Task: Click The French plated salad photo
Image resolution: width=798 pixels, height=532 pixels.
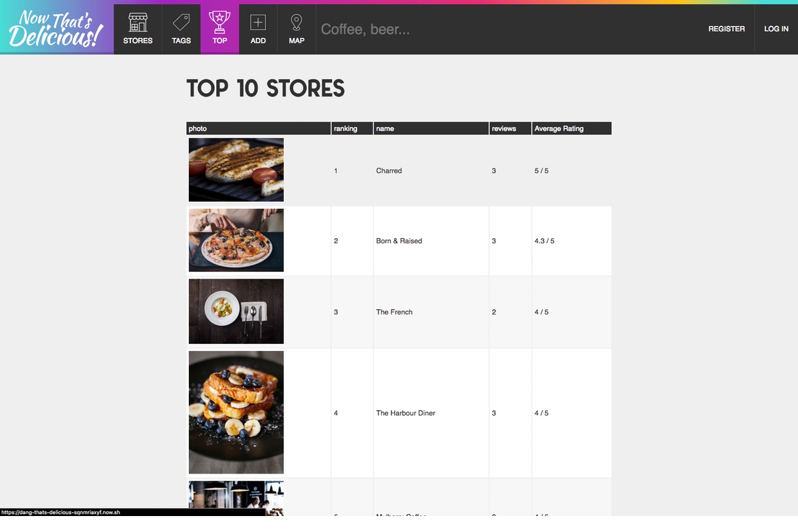Action: [236, 311]
